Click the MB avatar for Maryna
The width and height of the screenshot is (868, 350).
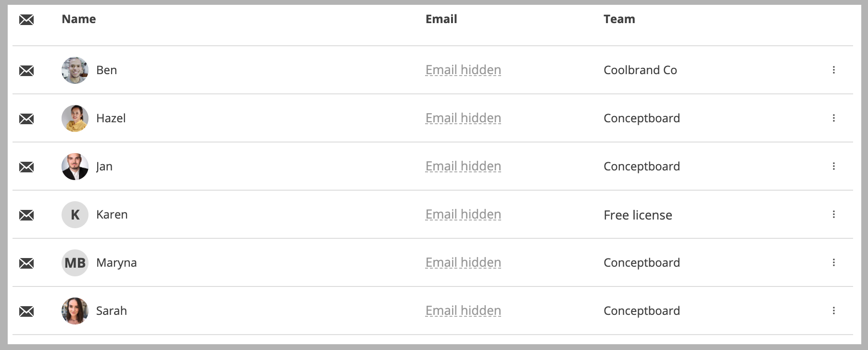(75, 263)
